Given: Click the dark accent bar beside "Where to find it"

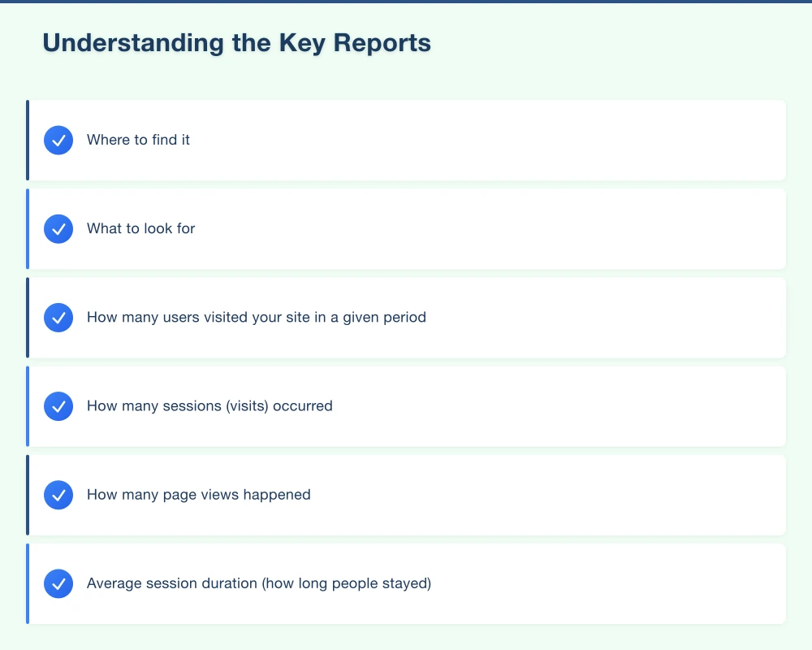Looking at the screenshot, I should point(28,140).
